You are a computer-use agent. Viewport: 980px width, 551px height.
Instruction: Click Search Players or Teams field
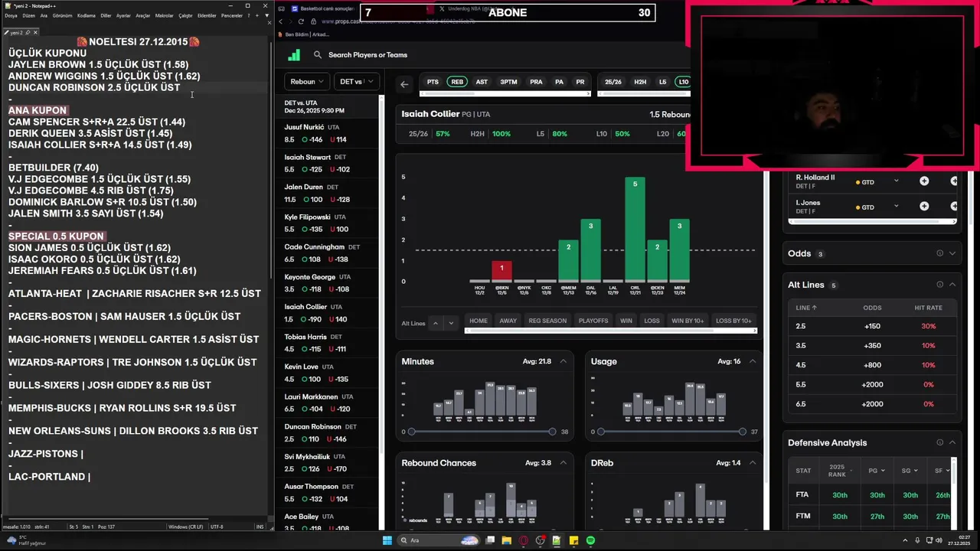[368, 55]
